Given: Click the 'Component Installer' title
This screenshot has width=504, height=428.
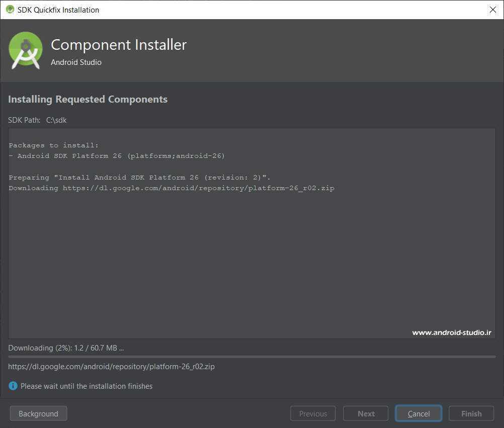Looking at the screenshot, I should tap(119, 45).
